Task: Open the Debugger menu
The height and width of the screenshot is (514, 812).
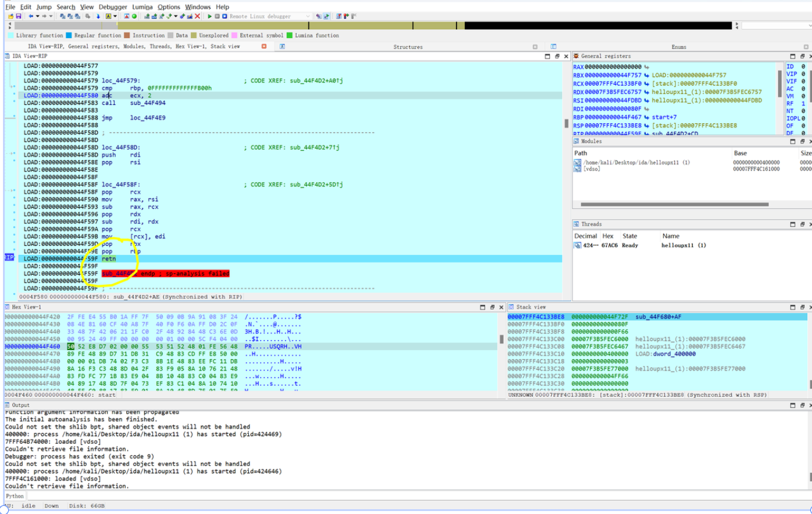Action: click(x=113, y=7)
